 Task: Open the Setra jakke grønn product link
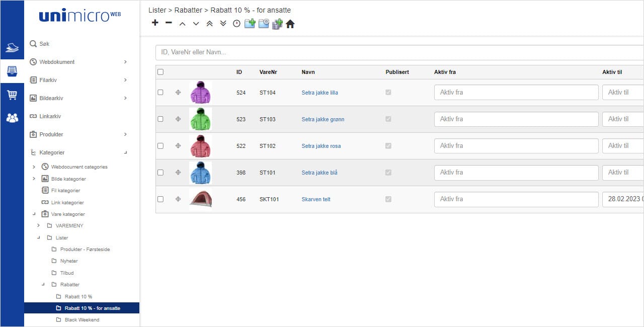[x=323, y=119]
